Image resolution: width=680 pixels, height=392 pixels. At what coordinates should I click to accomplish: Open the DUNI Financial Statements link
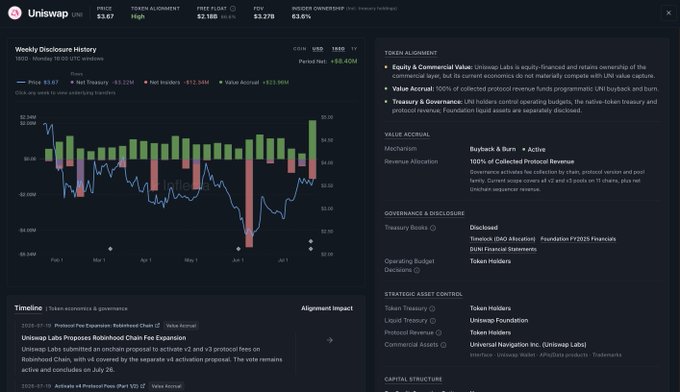(503, 249)
